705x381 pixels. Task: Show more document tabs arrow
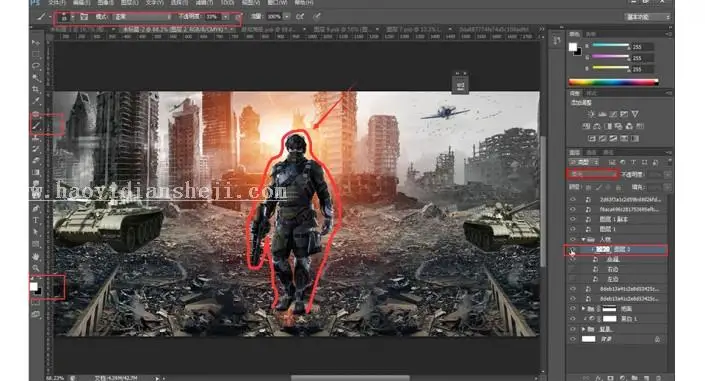pyautogui.click(x=541, y=29)
